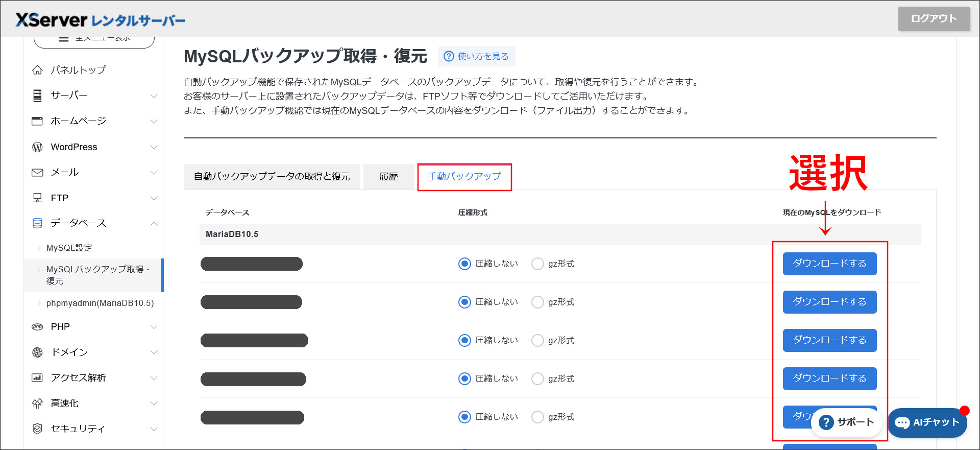Select gz形式 for the second database
Viewport: 980px width, 450px height.
537,302
